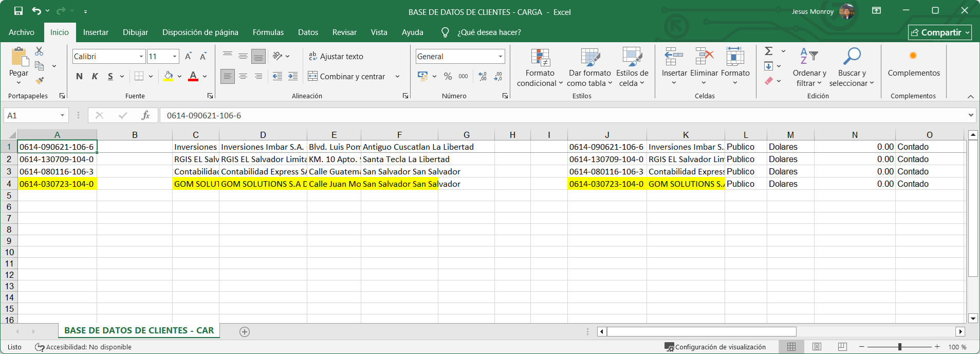Click Ajustar texto wrap button
The height and width of the screenshot is (354, 980).
coord(336,56)
